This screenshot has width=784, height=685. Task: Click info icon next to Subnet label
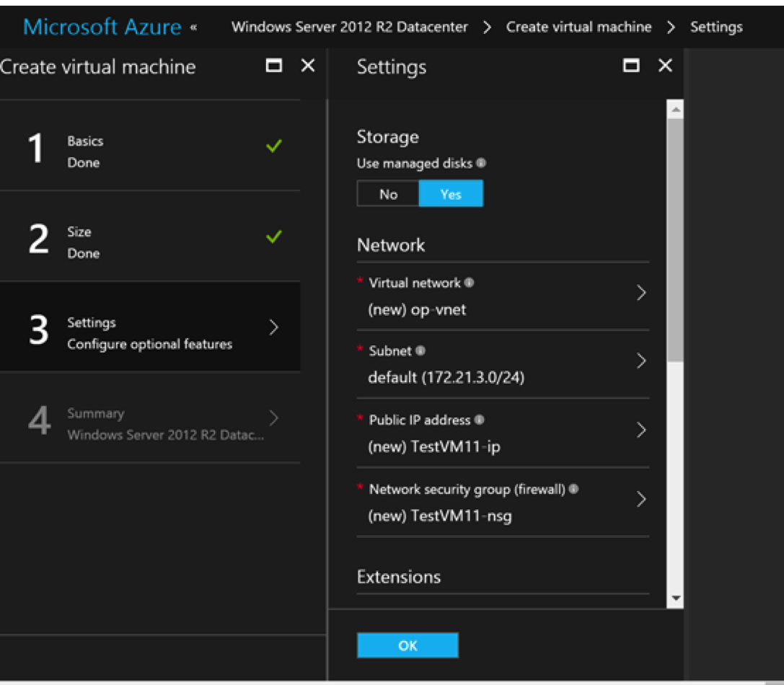(420, 351)
